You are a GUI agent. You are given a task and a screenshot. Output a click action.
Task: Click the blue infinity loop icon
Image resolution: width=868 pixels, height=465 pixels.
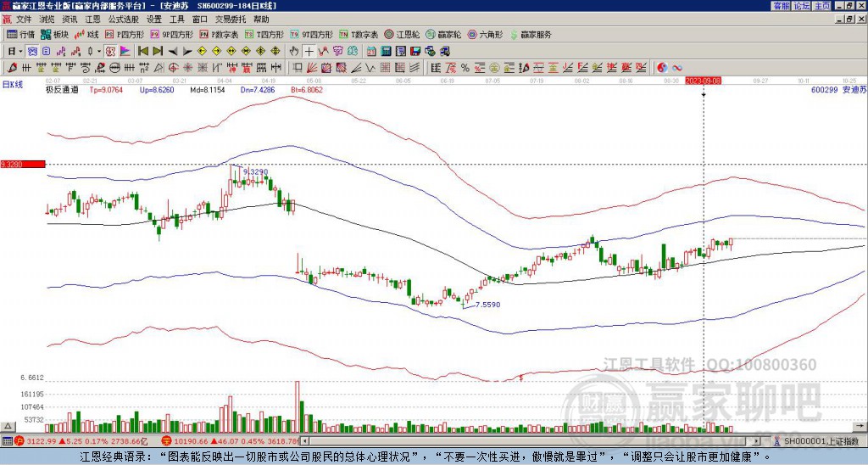coord(677,68)
